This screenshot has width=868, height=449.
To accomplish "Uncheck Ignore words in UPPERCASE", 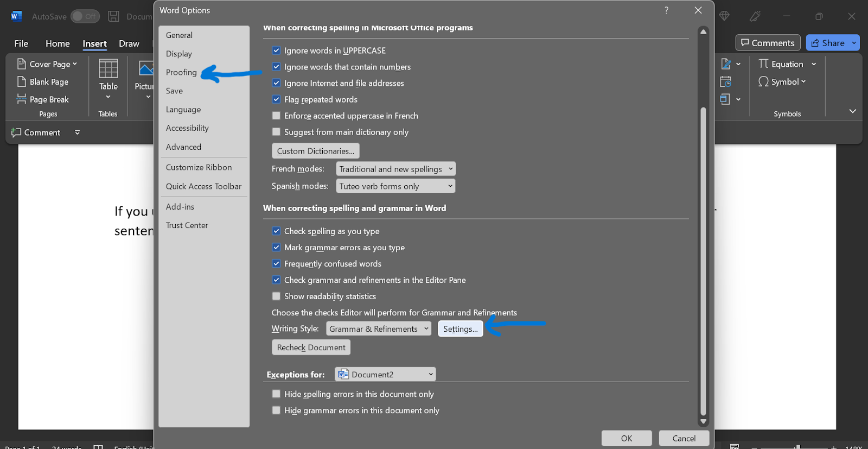I will tap(276, 50).
